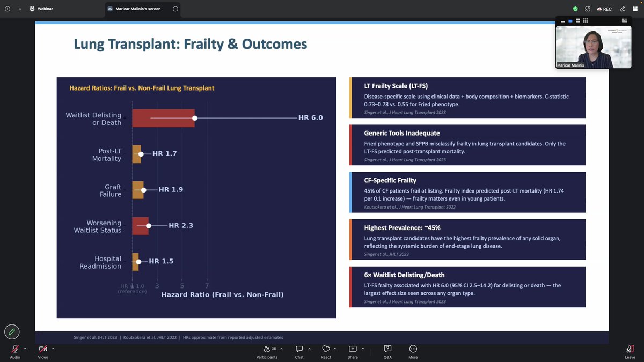Expand the React options chevron
This screenshot has height=362, width=644.
click(x=335, y=349)
